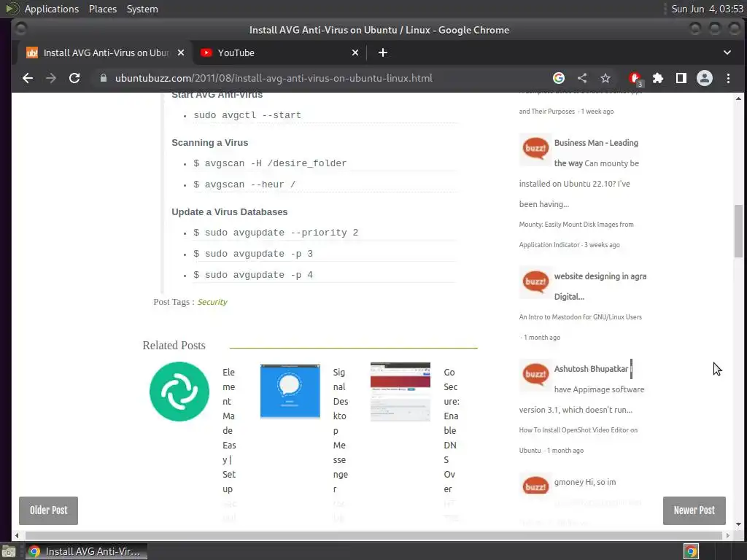The image size is (747, 560).
Task: Open Signal Desktop Messenger thumbnail
Action: 290,391
